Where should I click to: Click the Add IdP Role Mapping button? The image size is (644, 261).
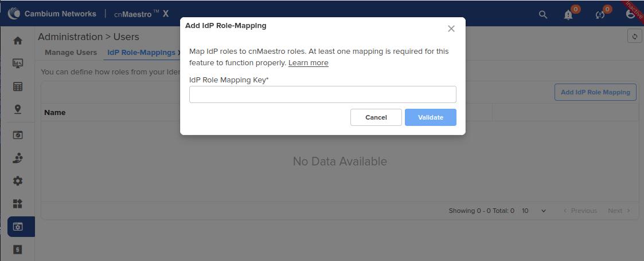click(x=595, y=92)
